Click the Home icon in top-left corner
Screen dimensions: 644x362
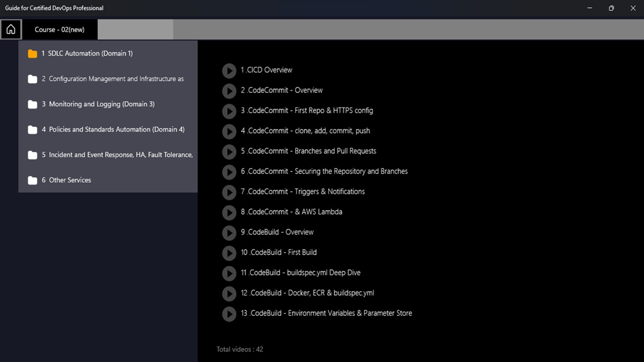[x=11, y=29]
